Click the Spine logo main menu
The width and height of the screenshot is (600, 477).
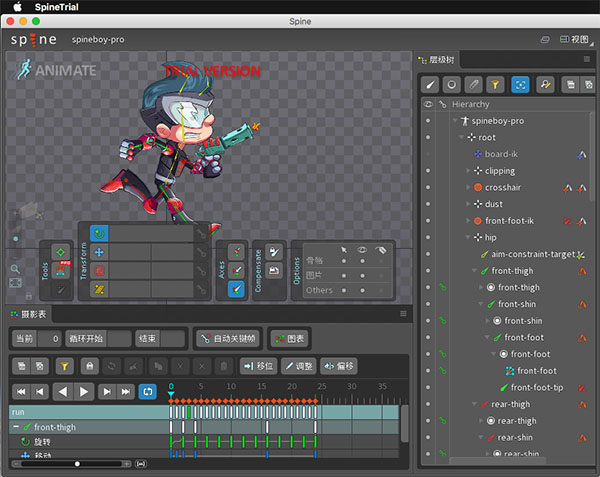tap(34, 39)
